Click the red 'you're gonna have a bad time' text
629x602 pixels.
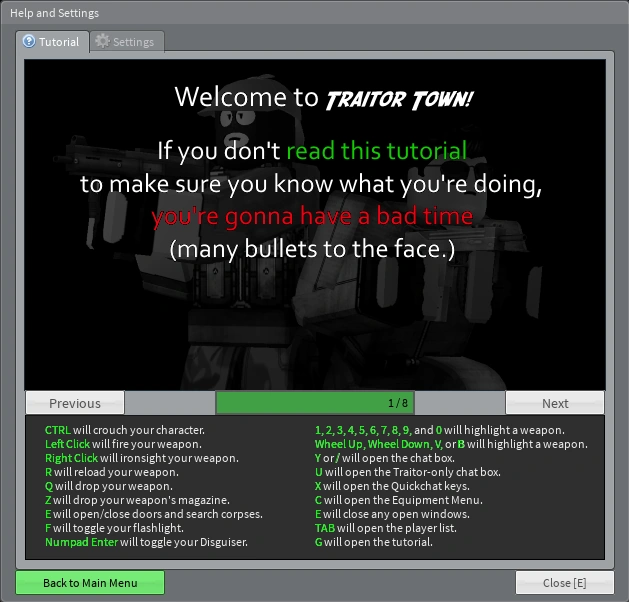[x=312, y=216]
